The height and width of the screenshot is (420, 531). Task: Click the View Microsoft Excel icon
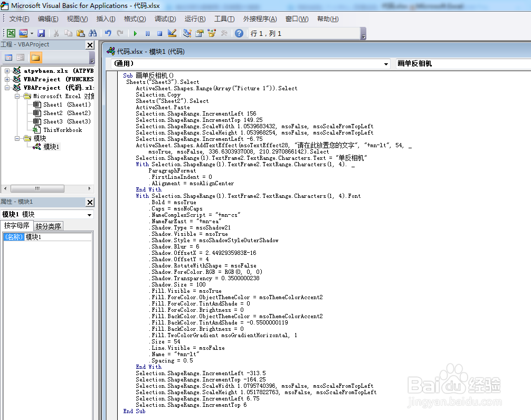(11, 33)
